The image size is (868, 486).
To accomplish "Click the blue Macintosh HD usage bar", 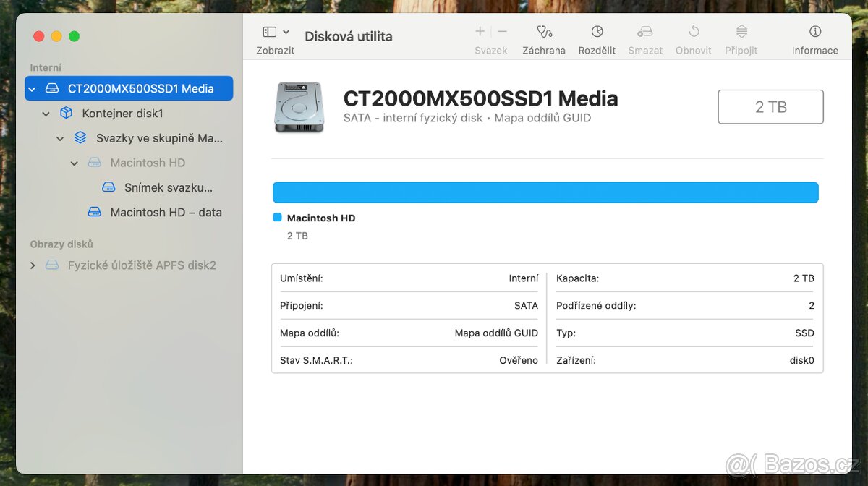I will click(x=545, y=192).
